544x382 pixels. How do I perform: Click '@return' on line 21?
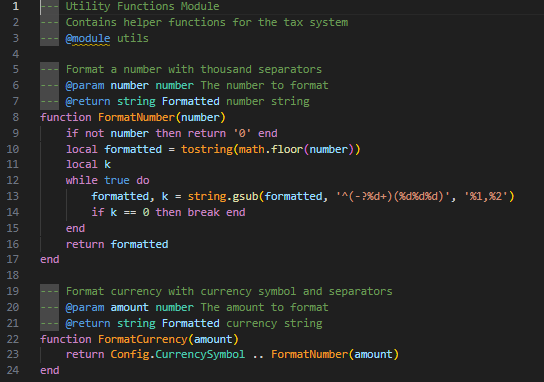pos(88,323)
